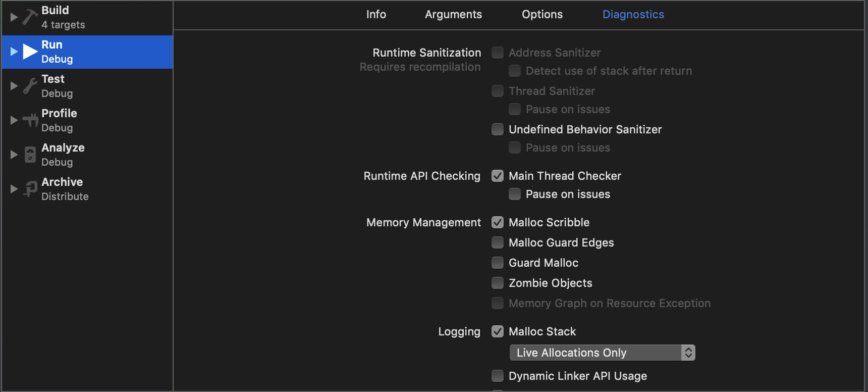Viewport: 868px width, 392px height.
Task: Select the Profile Debug scheme action
Action: [x=60, y=120]
